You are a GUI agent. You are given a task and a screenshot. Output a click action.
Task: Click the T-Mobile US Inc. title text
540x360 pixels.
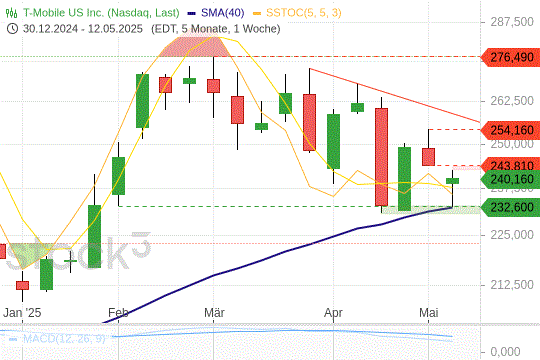pyautogui.click(x=101, y=13)
